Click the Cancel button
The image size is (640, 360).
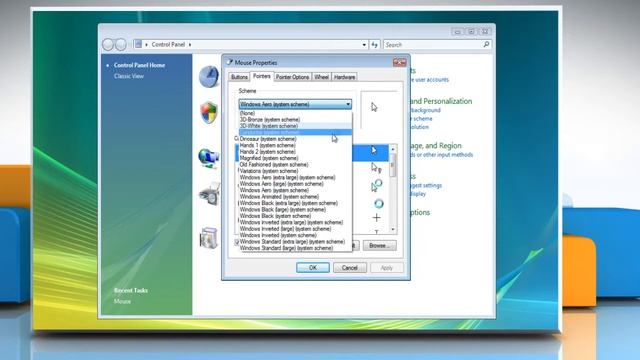tap(350, 268)
